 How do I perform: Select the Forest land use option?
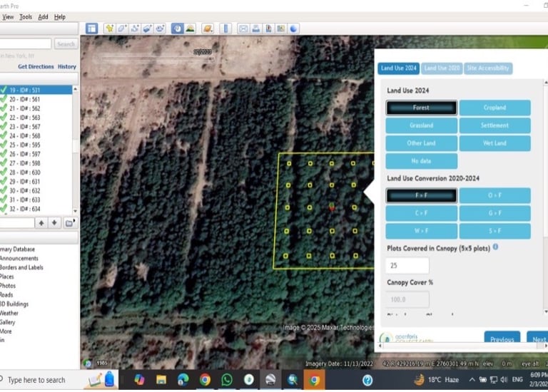tap(421, 108)
